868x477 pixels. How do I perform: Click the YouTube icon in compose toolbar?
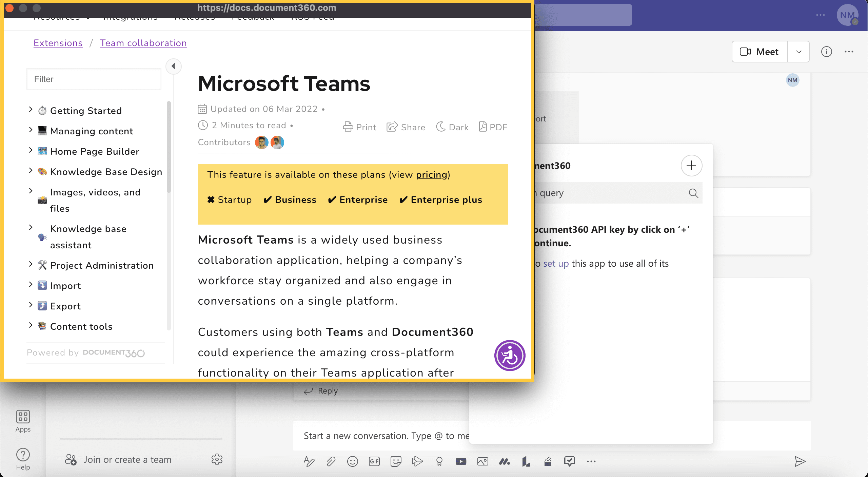pos(461,461)
